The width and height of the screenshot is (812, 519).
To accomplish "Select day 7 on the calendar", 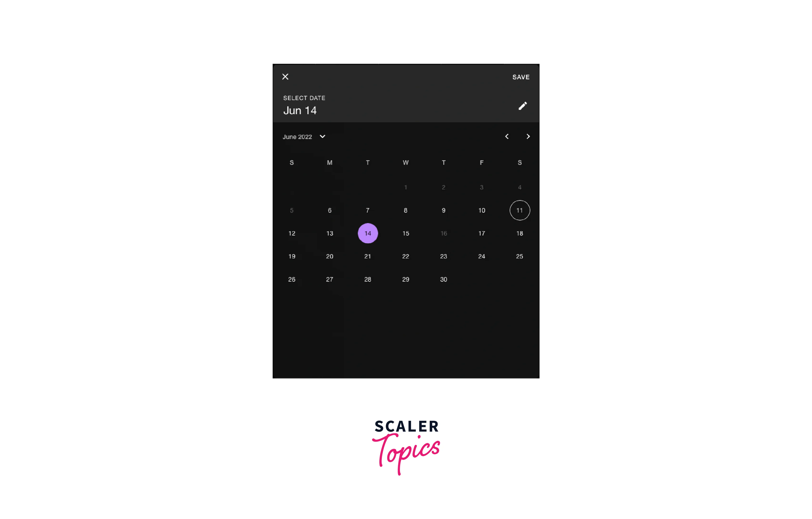I will (x=367, y=210).
